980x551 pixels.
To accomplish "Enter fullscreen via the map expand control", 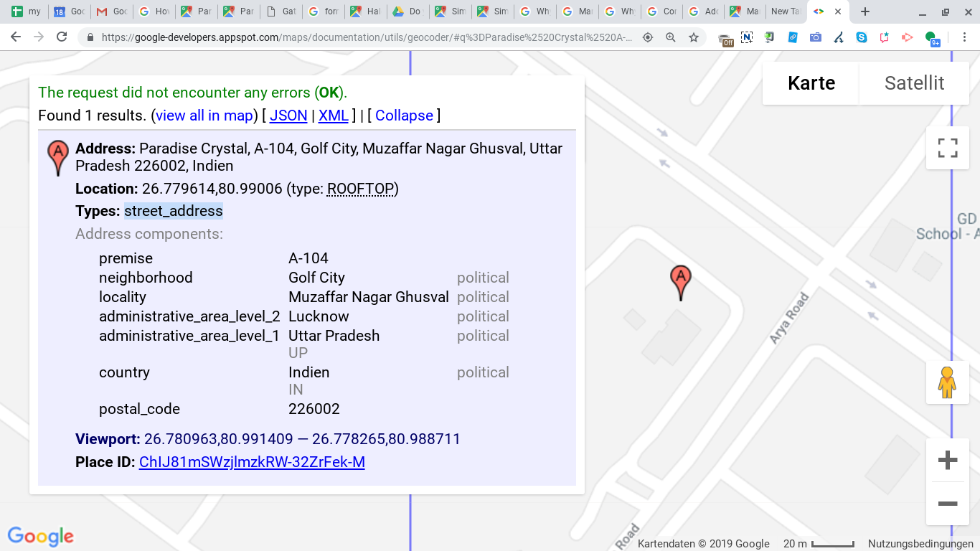I will 947,147.
